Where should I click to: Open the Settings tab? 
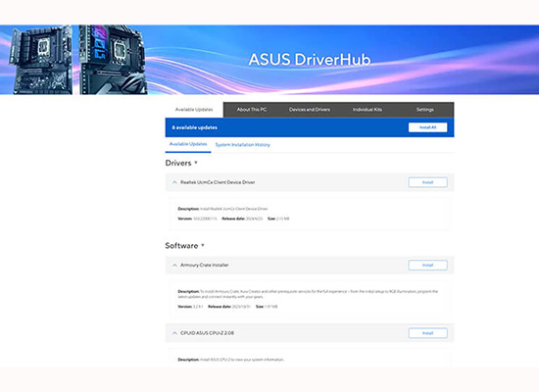click(x=425, y=110)
